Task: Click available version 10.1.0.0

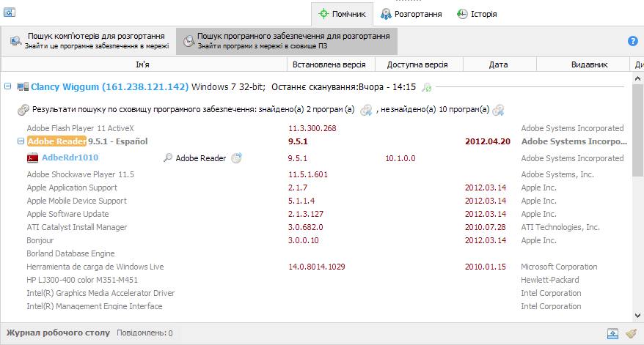Action: [x=400, y=158]
